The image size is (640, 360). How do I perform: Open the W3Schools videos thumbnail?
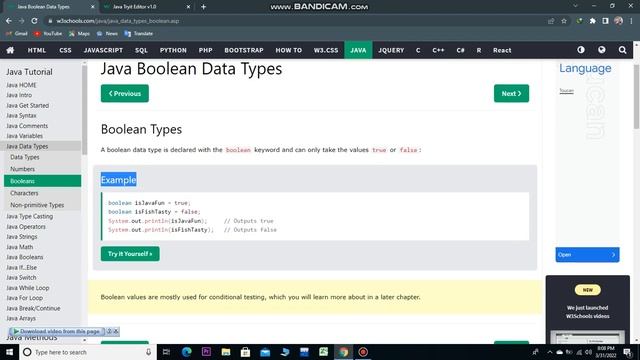(587, 337)
